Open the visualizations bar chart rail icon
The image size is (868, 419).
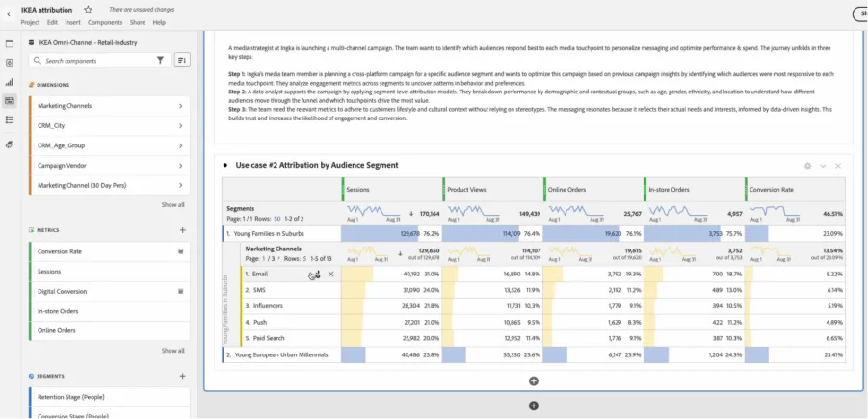[9, 82]
